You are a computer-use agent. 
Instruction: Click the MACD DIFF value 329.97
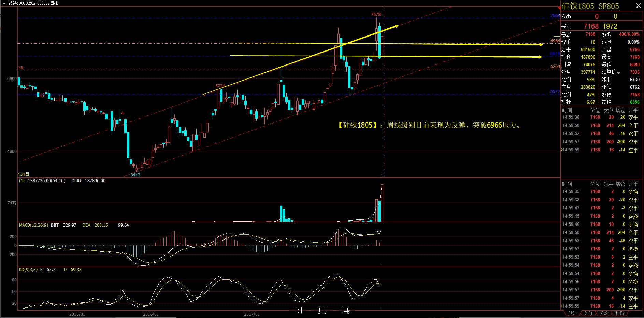tap(70, 225)
